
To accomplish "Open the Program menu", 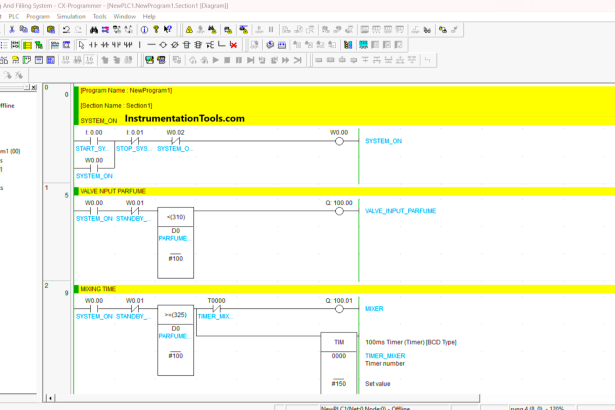I will 38,16.
